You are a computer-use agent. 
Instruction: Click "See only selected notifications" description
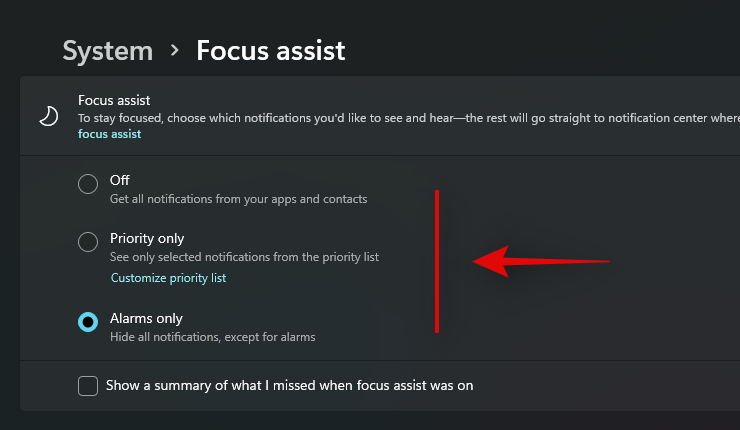244,257
